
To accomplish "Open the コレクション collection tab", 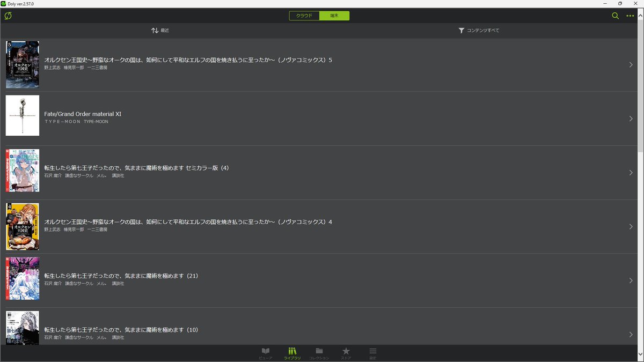I will [319, 353].
